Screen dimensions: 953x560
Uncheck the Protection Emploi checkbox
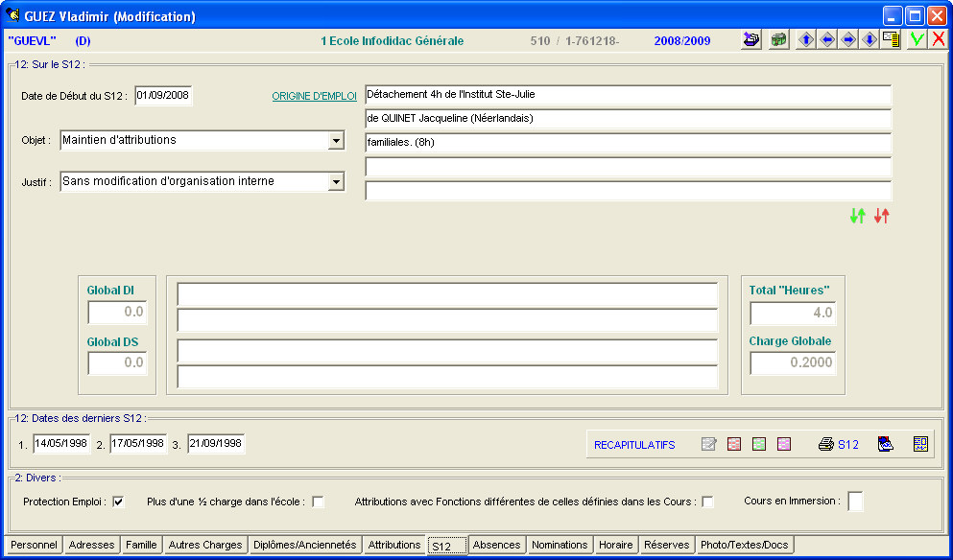pyautogui.click(x=118, y=502)
